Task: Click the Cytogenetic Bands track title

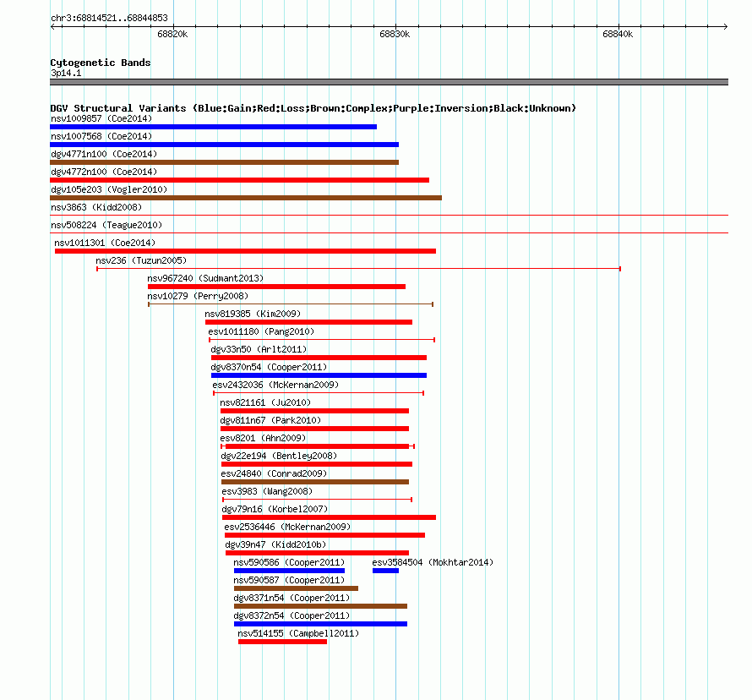Action: [101, 63]
